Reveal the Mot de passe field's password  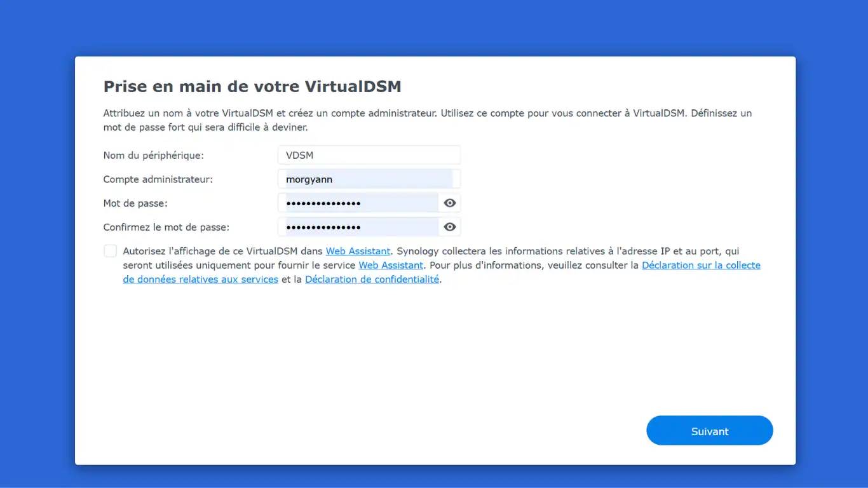(450, 203)
